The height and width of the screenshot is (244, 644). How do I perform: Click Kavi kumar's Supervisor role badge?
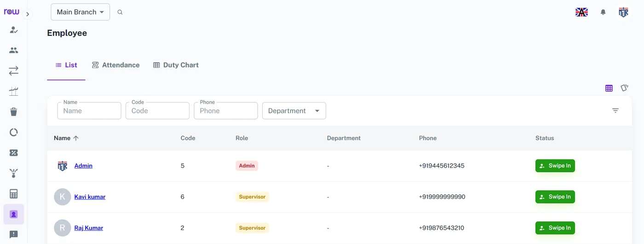pyautogui.click(x=252, y=197)
